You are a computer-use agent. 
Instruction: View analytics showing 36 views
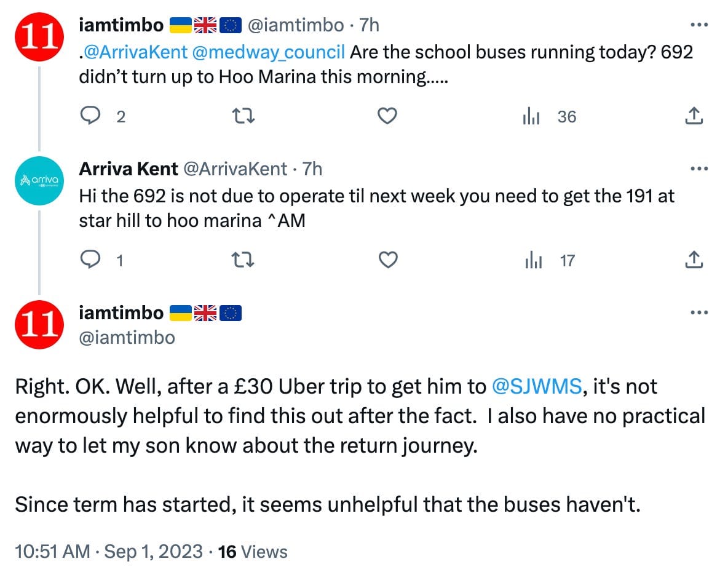click(531, 116)
